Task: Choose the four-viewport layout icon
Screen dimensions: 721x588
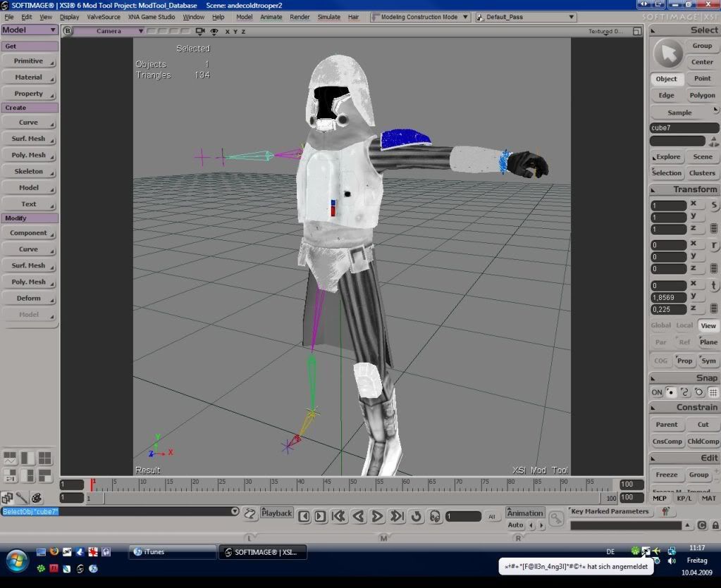Action: click(45, 458)
